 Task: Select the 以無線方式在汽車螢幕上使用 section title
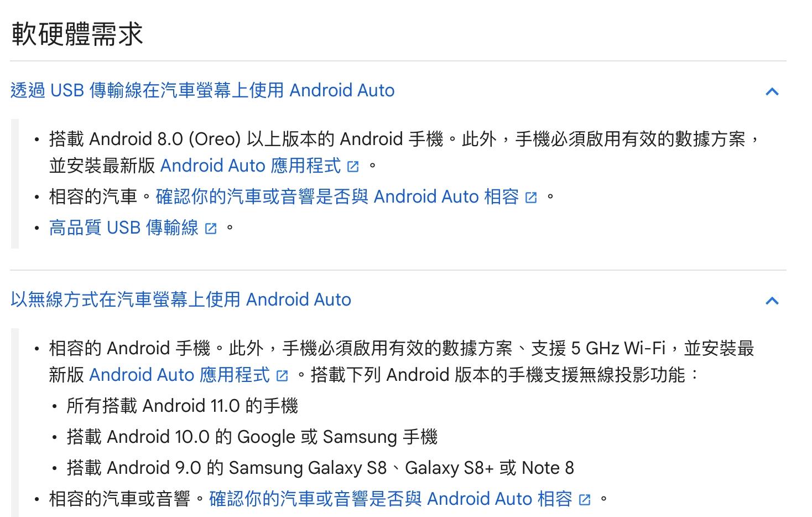point(180,299)
